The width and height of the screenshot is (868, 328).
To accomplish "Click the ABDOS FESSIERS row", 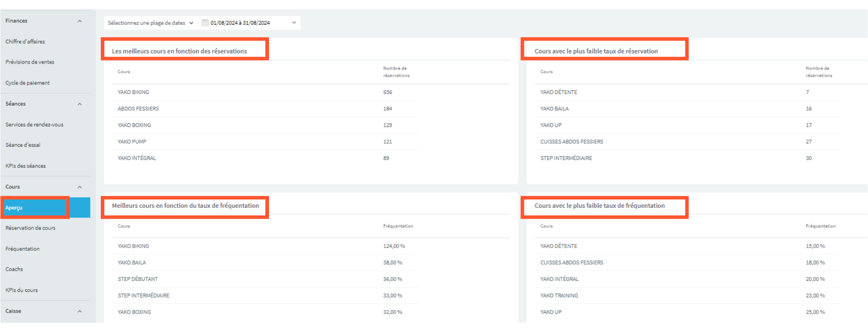I will coord(265,109).
